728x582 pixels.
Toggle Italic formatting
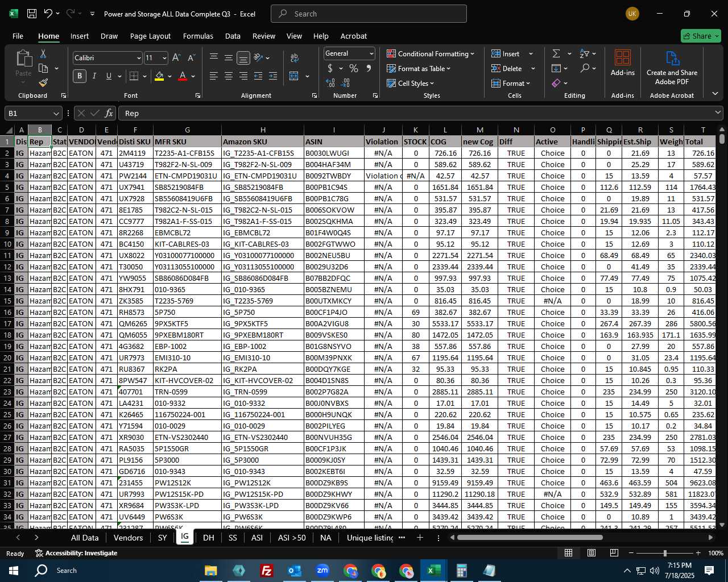(x=94, y=76)
